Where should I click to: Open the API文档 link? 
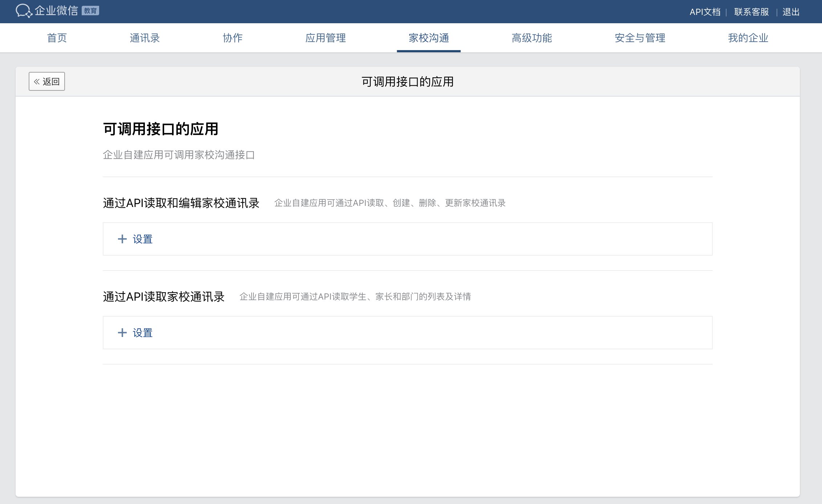pyautogui.click(x=705, y=12)
